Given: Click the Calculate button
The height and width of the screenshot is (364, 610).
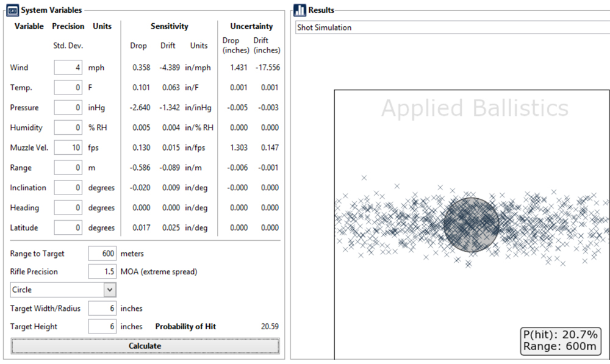Looking at the screenshot, I should click(145, 346).
